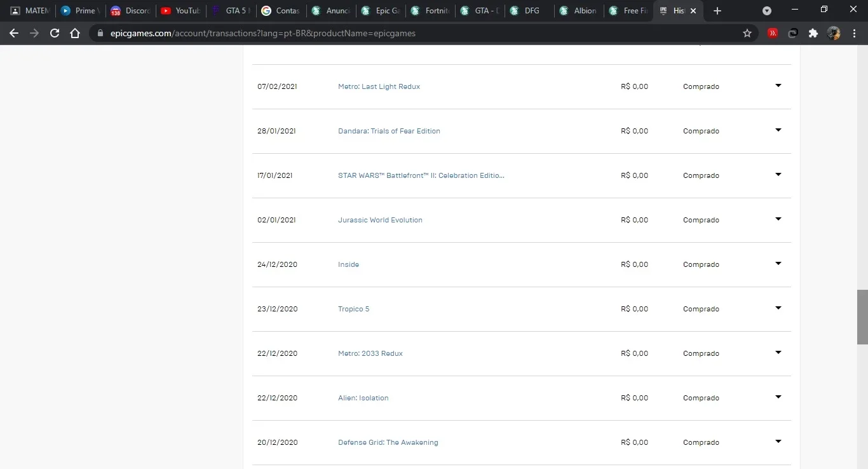Switch to the YouTube tab
The image size is (868, 469).
pos(180,11)
